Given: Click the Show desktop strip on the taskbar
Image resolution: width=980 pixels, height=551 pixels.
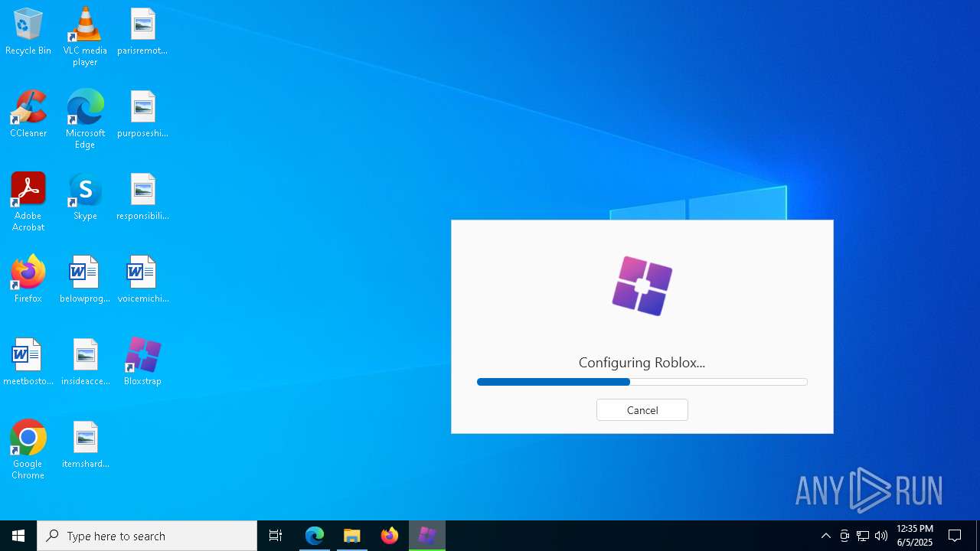Looking at the screenshot, I should click(978, 536).
